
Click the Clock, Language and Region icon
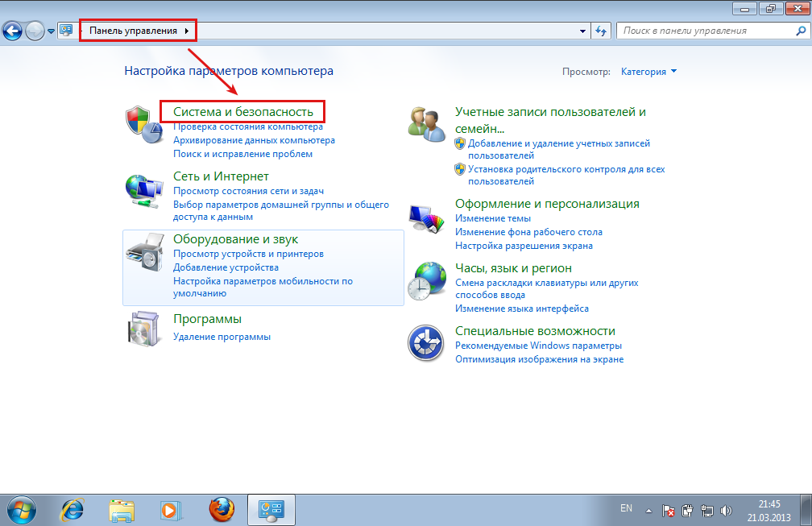coord(427,282)
